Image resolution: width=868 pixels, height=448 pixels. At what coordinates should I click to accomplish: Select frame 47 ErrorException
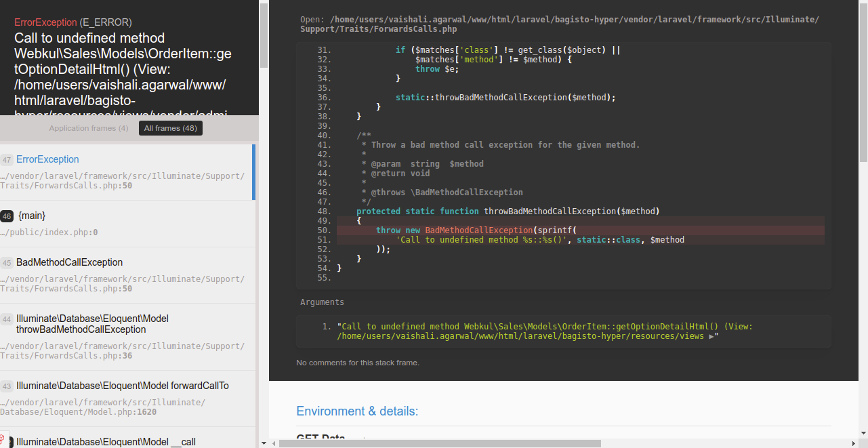point(127,172)
